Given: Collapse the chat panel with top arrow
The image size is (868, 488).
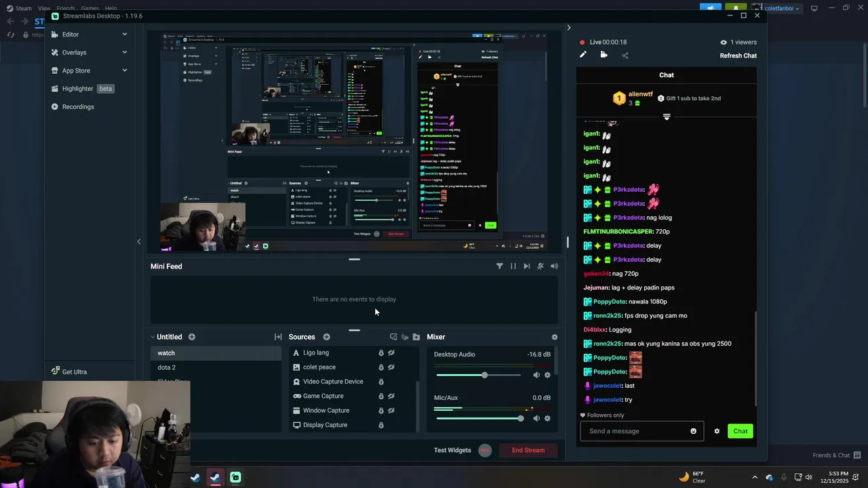Looking at the screenshot, I should [x=568, y=28].
